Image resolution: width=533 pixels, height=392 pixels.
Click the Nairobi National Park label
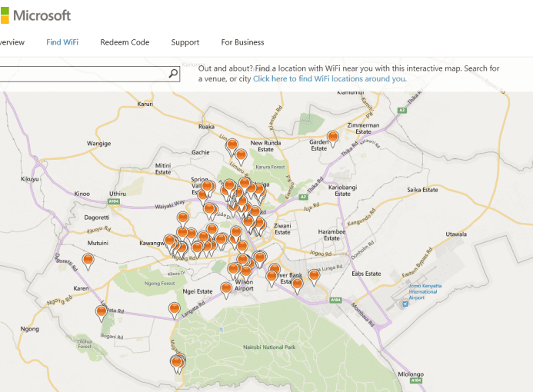pos(269,347)
